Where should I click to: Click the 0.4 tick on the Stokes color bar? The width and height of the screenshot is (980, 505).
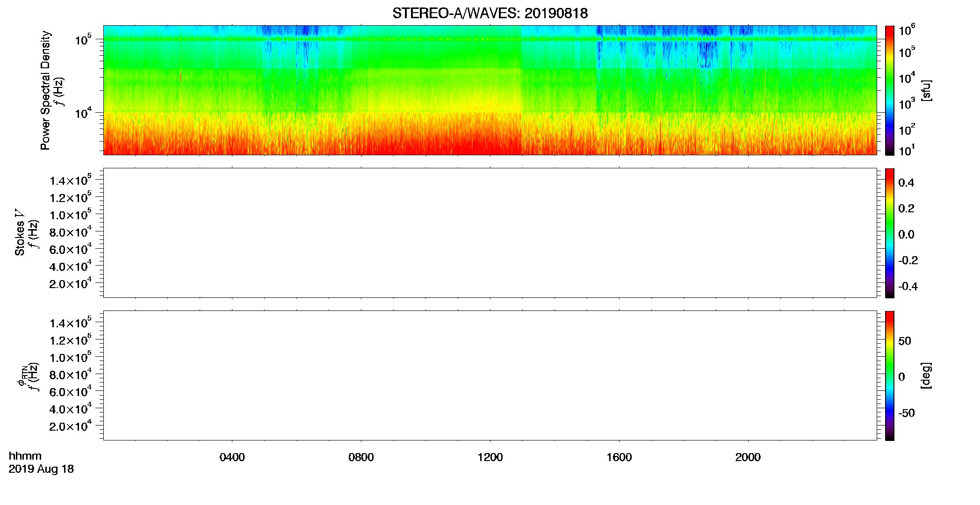906,183
